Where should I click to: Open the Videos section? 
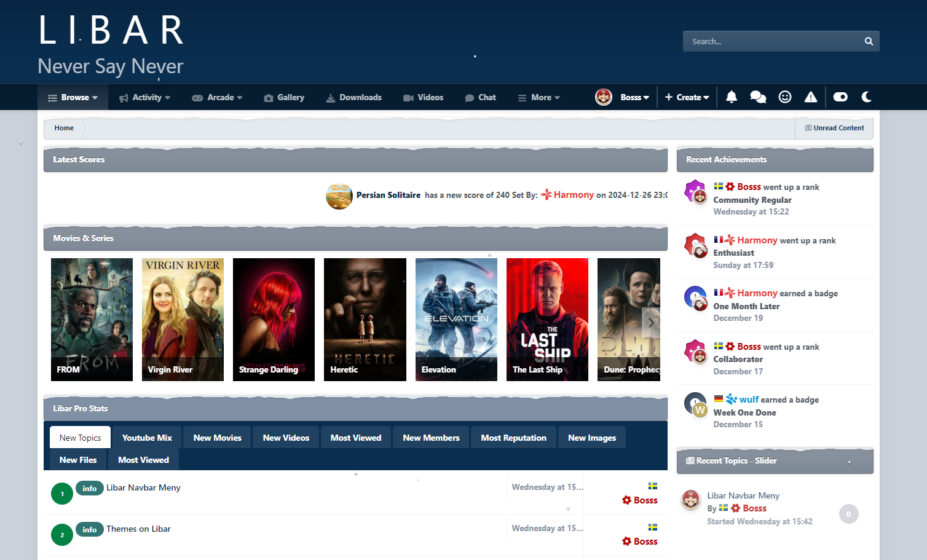pyautogui.click(x=424, y=97)
